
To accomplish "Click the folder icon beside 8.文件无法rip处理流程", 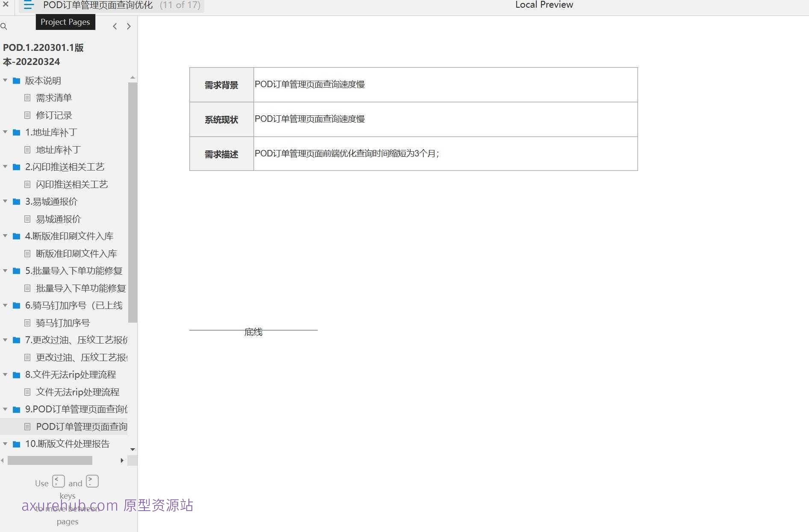I will (15, 375).
